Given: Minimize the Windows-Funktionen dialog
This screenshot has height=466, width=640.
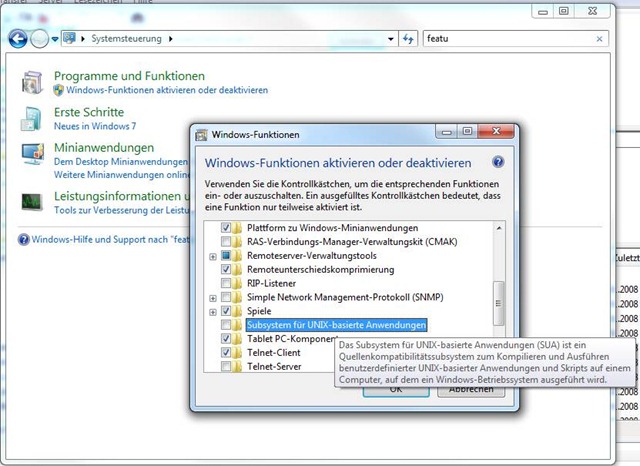Looking at the screenshot, I should (x=447, y=131).
